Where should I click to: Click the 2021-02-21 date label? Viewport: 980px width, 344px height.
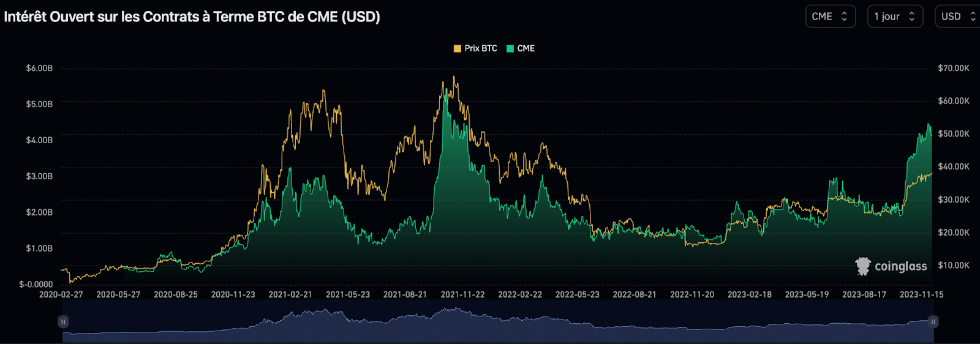[x=290, y=294]
